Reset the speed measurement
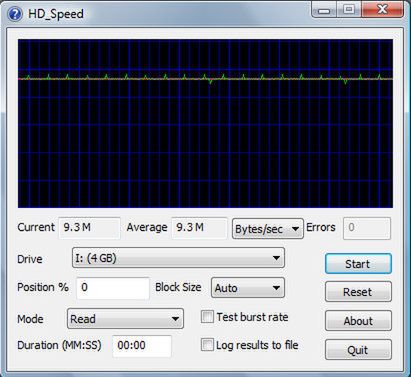This screenshot has height=377, width=411. pyautogui.click(x=358, y=292)
